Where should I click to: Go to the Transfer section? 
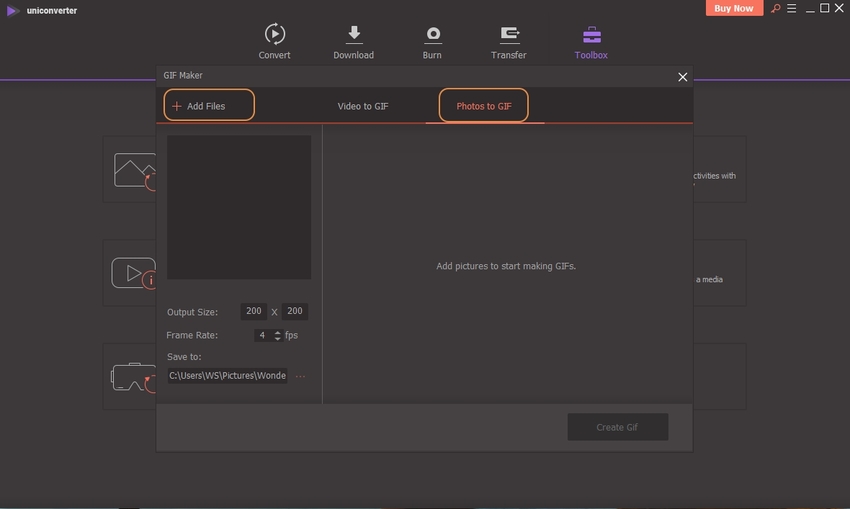(x=508, y=41)
